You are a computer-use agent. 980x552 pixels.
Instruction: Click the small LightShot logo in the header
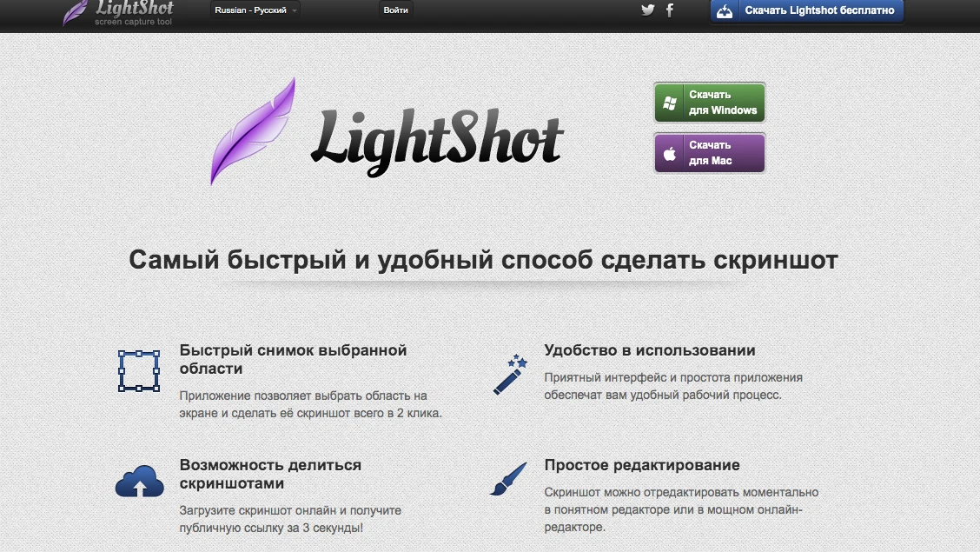118,12
